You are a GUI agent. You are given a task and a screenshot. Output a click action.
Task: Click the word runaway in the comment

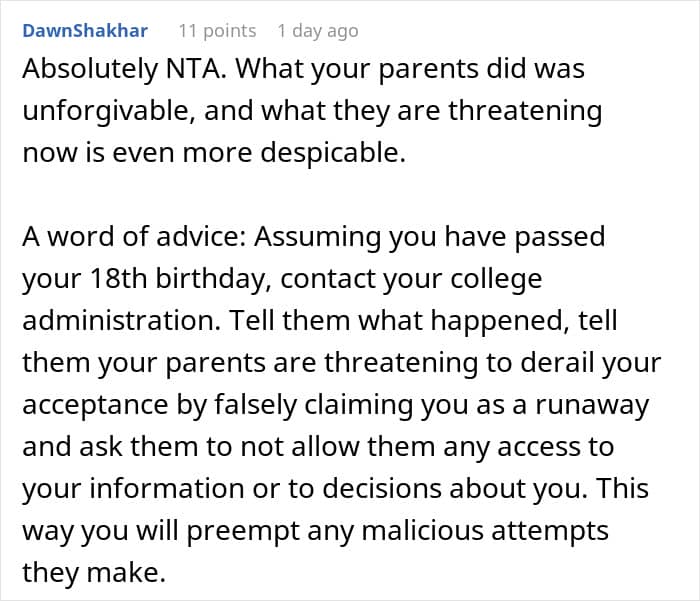pyautogui.click(x=592, y=405)
